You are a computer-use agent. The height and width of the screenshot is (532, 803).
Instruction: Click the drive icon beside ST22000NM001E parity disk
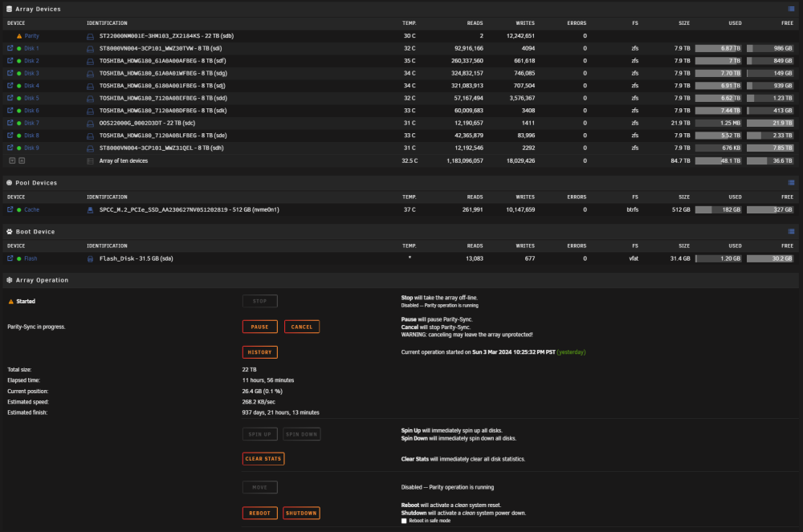pyautogui.click(x=90, y=36)
